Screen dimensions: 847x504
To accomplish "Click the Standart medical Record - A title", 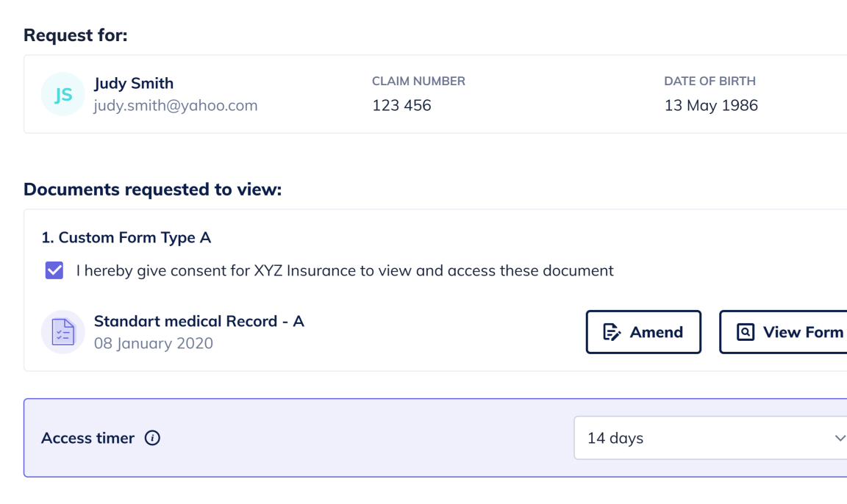I will click(199, 321).
